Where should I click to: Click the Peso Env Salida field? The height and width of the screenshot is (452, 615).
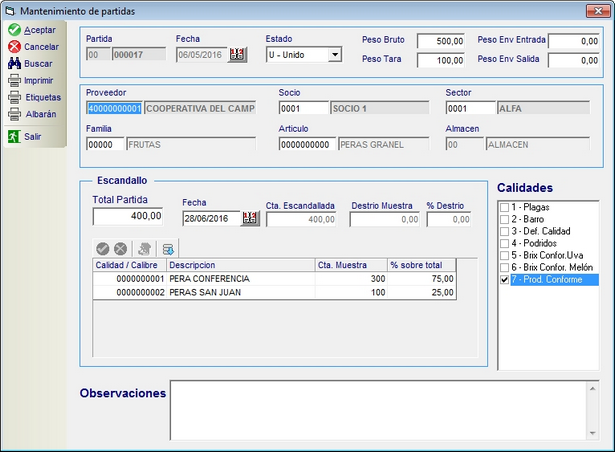click(574, 60)
